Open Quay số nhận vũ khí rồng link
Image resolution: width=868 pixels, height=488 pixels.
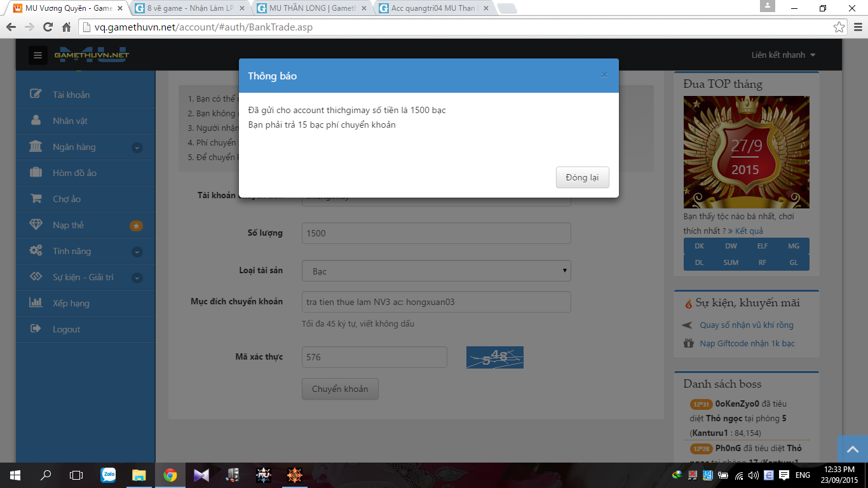click(747, 325)
